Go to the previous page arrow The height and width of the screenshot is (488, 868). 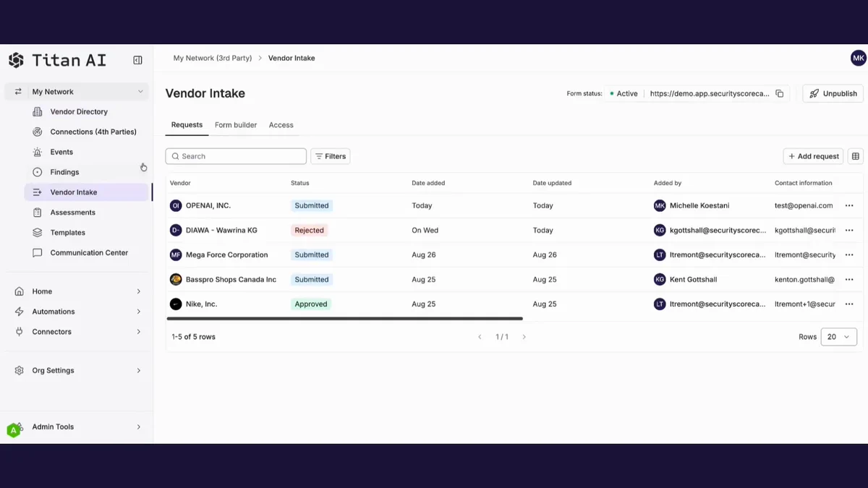[x=480, y=338]
